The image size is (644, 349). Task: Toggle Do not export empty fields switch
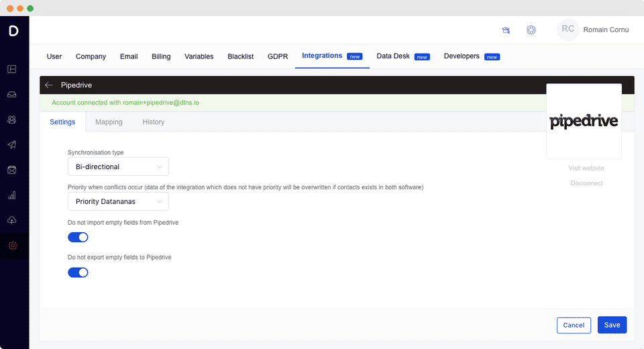tap(78, 272)
